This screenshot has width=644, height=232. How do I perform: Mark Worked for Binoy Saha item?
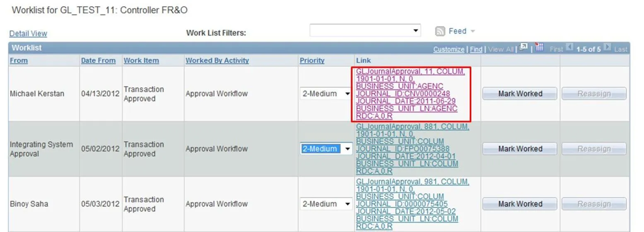[x=520, y=204]
